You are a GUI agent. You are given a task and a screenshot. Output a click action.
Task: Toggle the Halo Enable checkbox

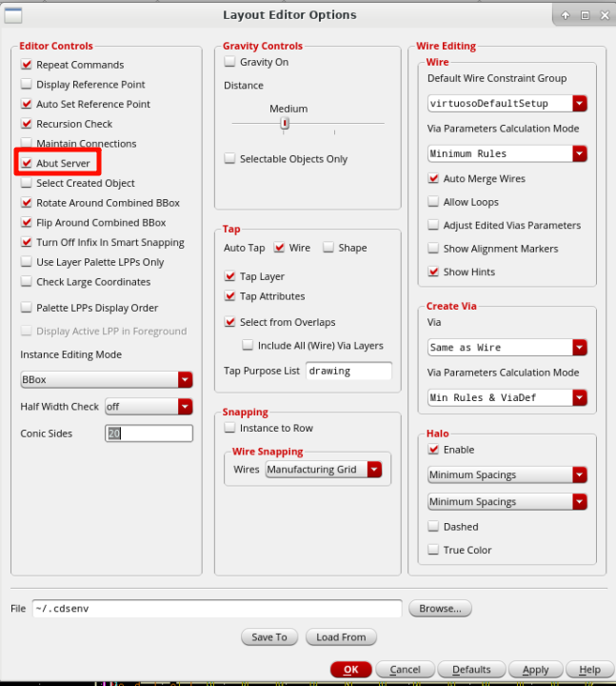[x=433, y=450]
